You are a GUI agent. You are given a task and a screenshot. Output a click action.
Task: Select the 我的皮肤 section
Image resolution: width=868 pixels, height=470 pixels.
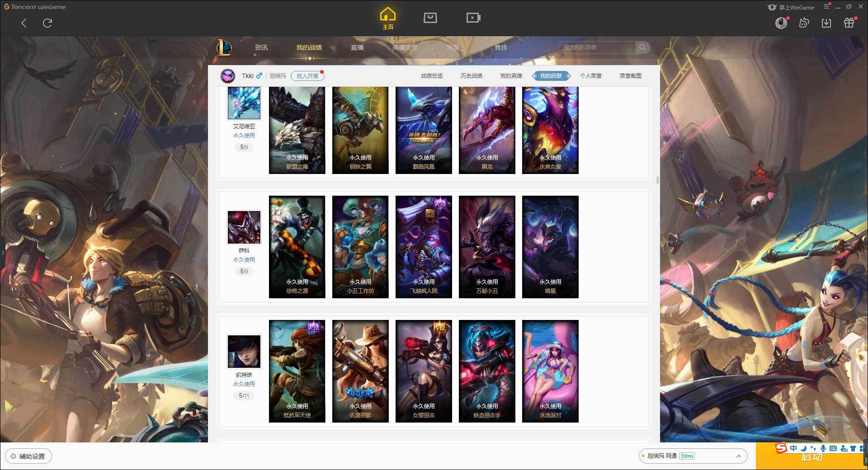551,76
